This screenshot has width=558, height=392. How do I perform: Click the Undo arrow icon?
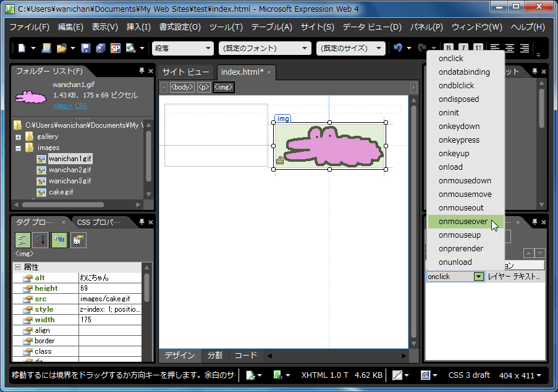pyautogui.click(x=398, y=48)
